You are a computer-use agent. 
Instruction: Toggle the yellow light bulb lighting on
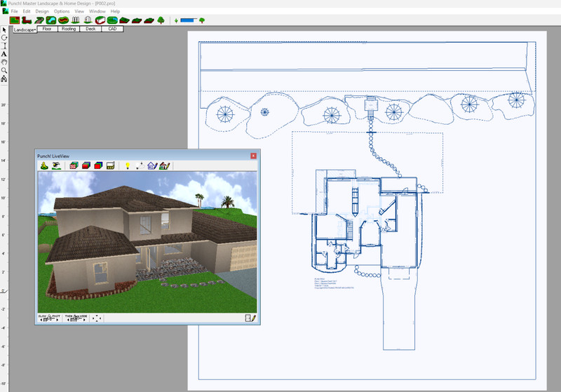[x=128, y=165]
